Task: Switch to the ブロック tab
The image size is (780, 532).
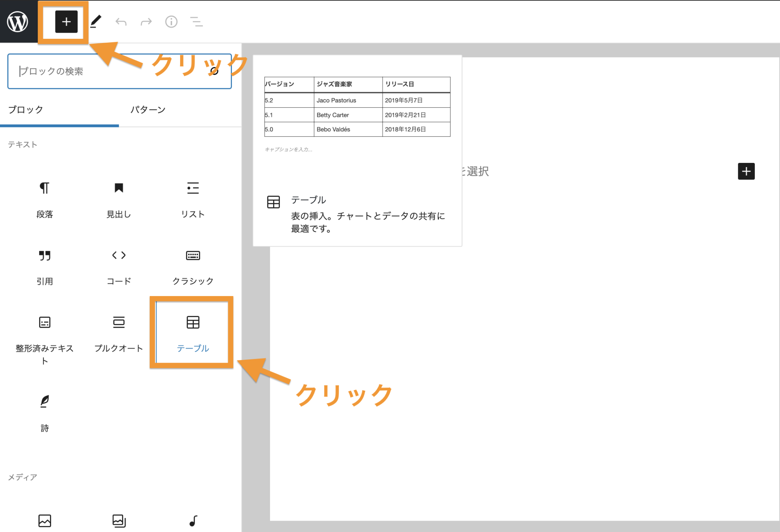Action: (x=26, y=110)
